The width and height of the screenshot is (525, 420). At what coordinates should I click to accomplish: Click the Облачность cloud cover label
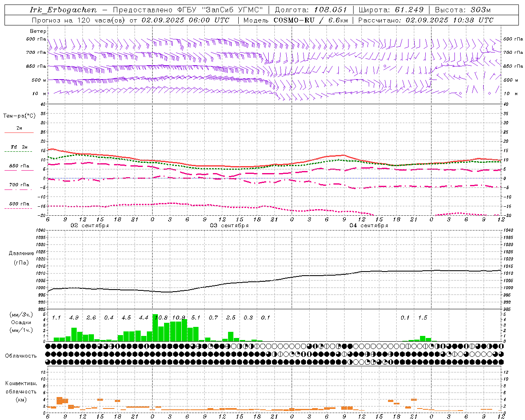click(x=21, y=356)
